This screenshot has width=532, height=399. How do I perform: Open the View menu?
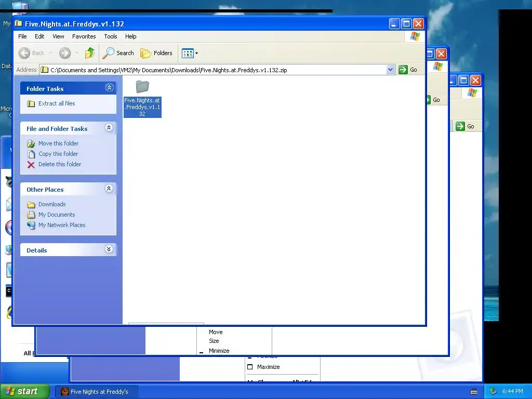tap(58, 36)
